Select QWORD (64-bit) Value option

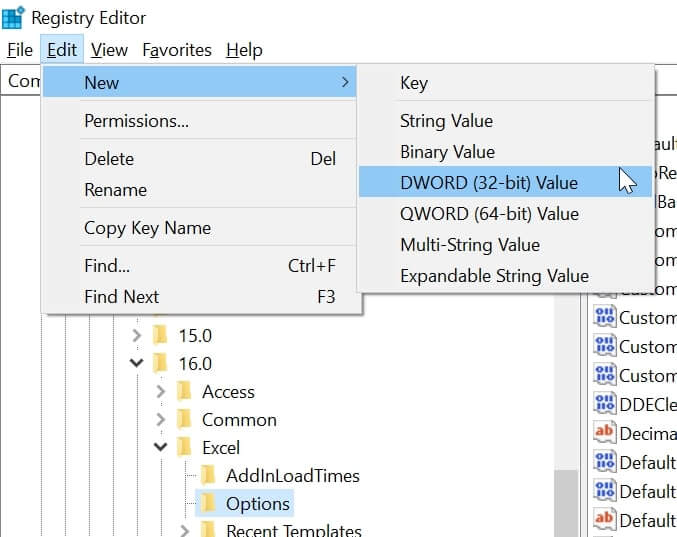pos(489,213)
